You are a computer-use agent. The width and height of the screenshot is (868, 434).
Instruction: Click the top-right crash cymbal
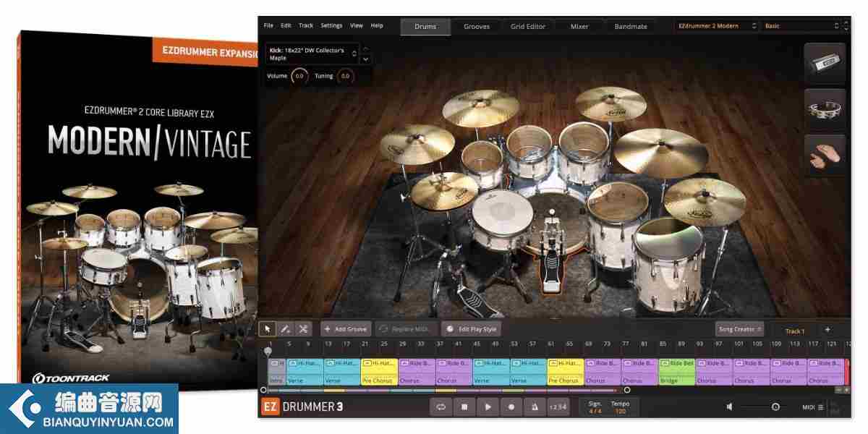pos(611,103)
